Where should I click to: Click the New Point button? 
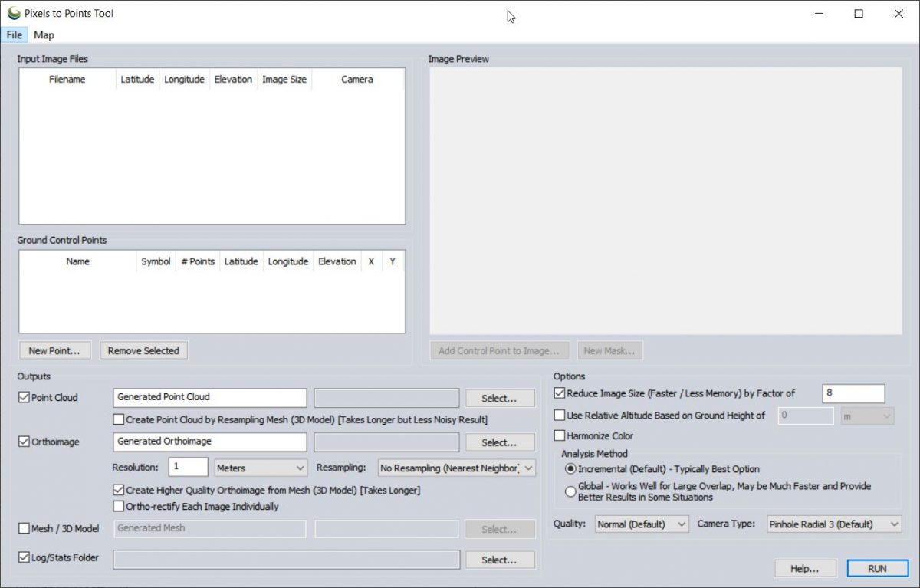[x=54, y=350]
